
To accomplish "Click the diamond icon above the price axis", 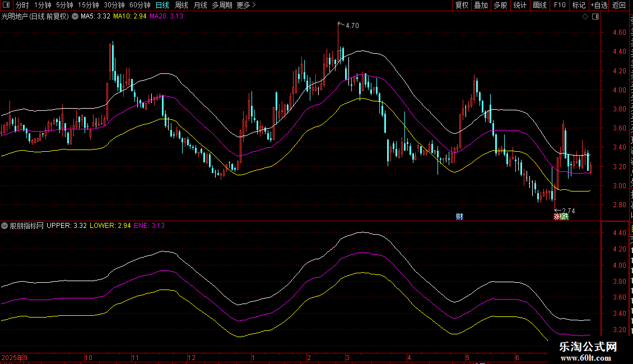I will point(585,17).
